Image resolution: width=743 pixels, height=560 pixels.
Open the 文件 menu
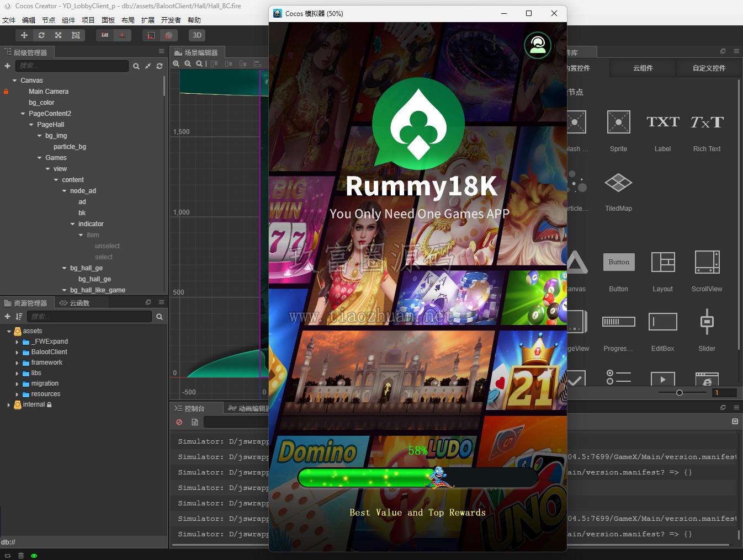9,20
